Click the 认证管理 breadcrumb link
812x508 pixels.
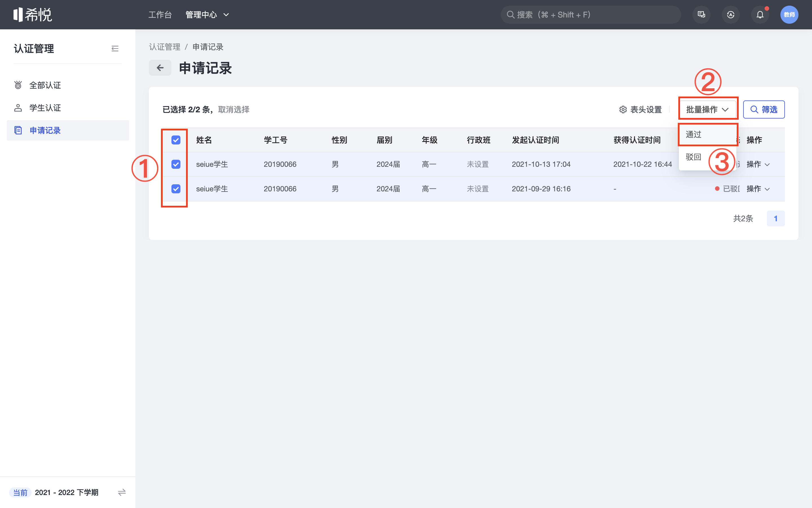(x=164, y=47)
